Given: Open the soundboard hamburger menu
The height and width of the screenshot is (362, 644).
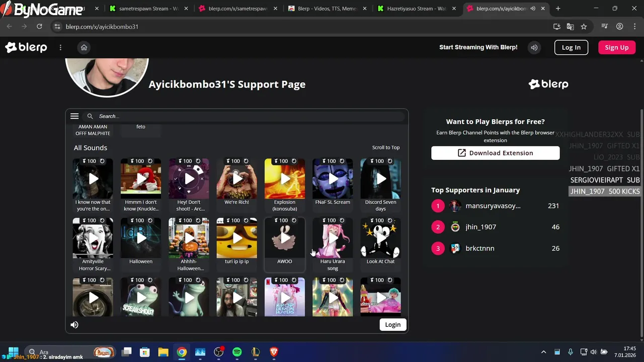Looking at the screenshot, I should click(x=74, y=116).
